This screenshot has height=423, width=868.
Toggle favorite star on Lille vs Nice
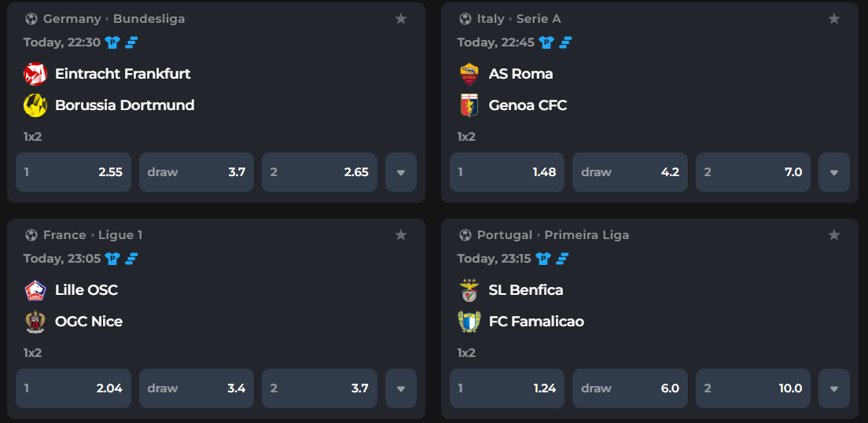point(401,235)
